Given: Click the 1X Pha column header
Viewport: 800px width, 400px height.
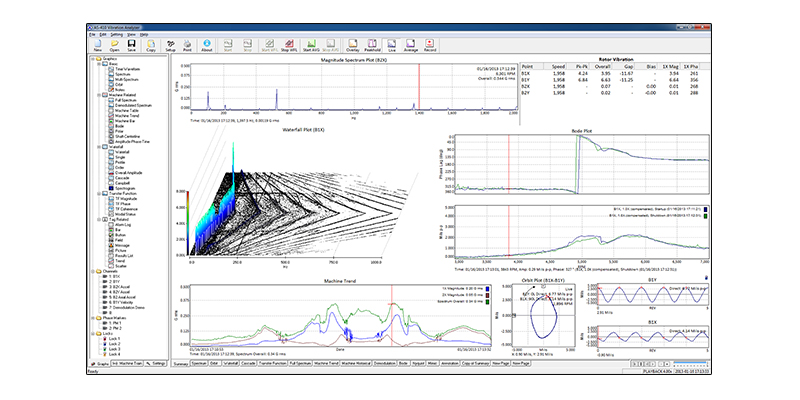Looking at the screenshot, I should (x=690, y=67).
